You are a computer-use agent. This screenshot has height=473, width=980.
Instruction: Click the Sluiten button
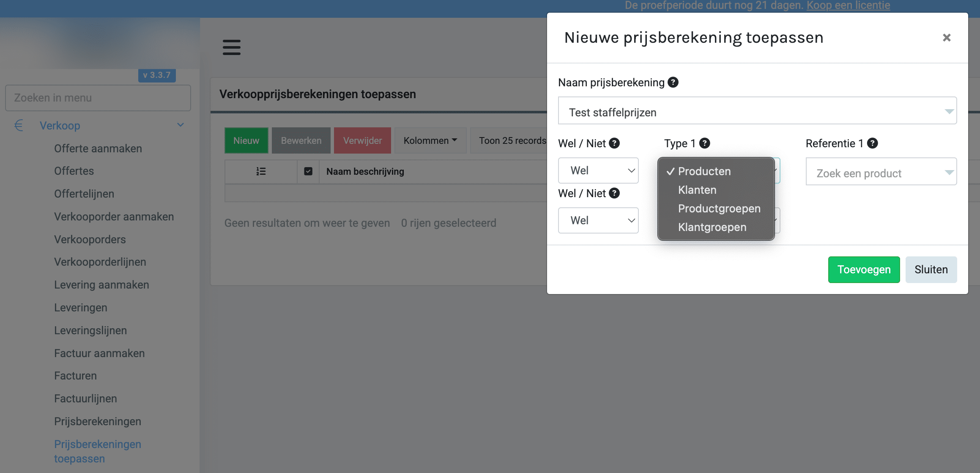[x=931, y=269]
